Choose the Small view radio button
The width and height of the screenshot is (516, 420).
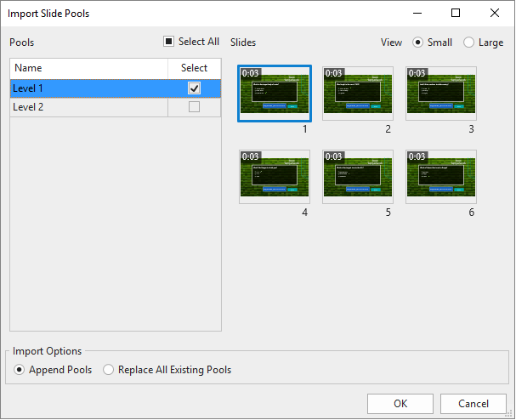click(417, 43)
